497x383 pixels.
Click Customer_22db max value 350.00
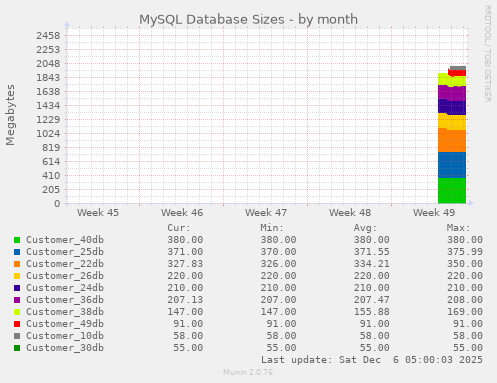click(x=465, y=264)
